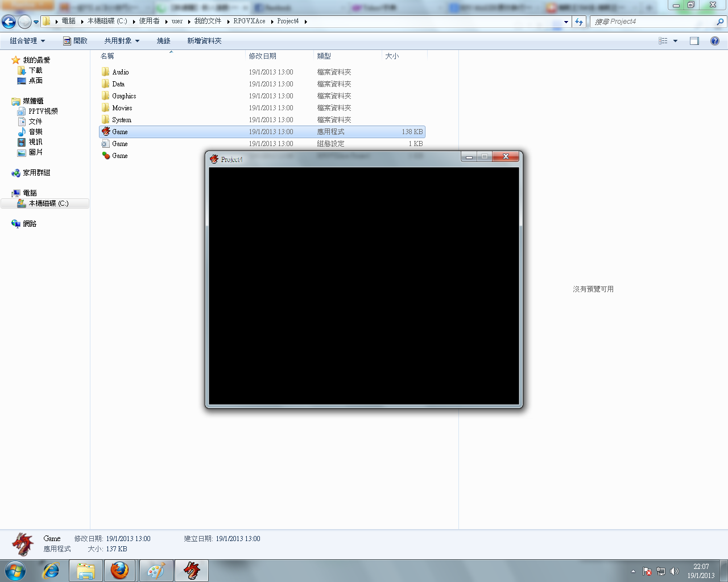Screen dimensions: 728x582
Task: Open the 組合管理 dropdown menu
Action: pos(27,41)
